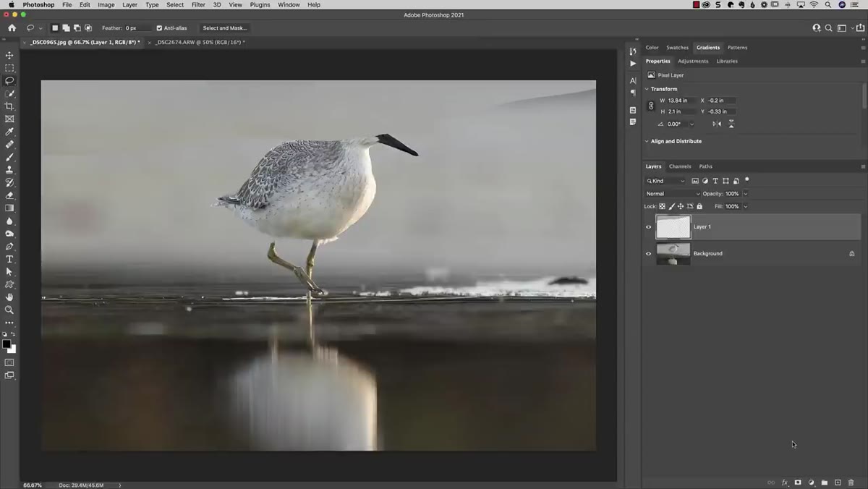Select the Eraser tool
This screenshot has height=489, width=868.
click(x=9, y=195)
